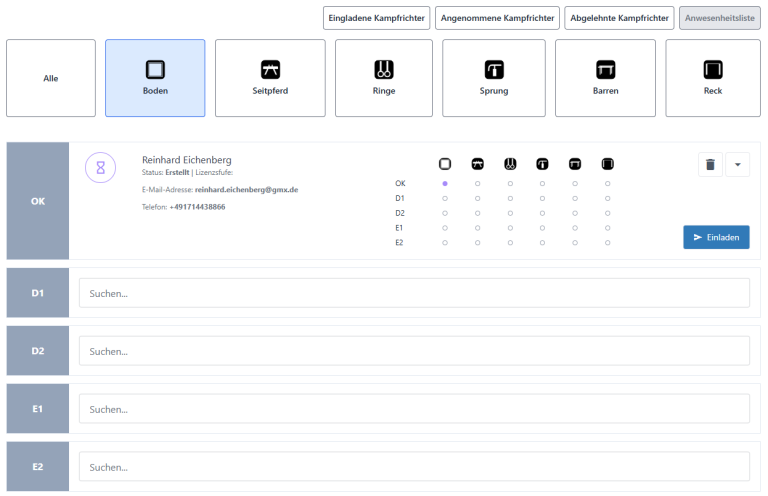This screenshot has width=768, height=496.
Task: Open the D1 judge search box
Action: pos(414,293)
